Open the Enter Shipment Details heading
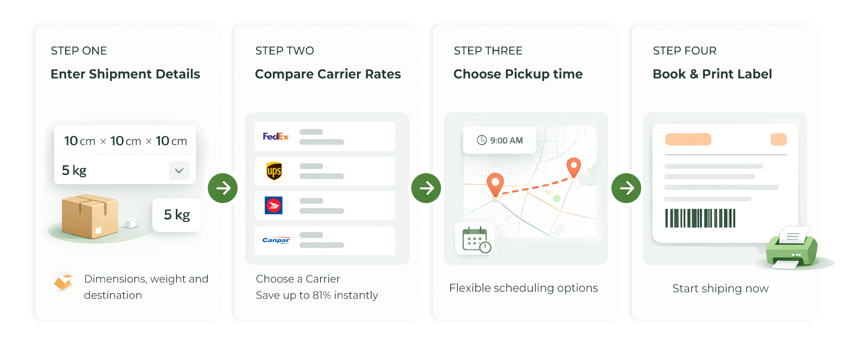The image size is (868, 348). pyautogui.click(x=125, y=74)
